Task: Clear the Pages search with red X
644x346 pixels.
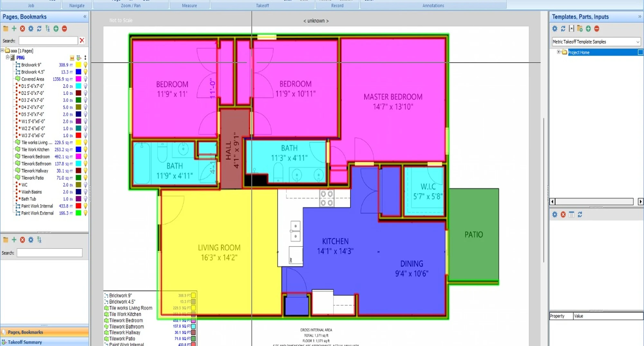Action: 82,41
